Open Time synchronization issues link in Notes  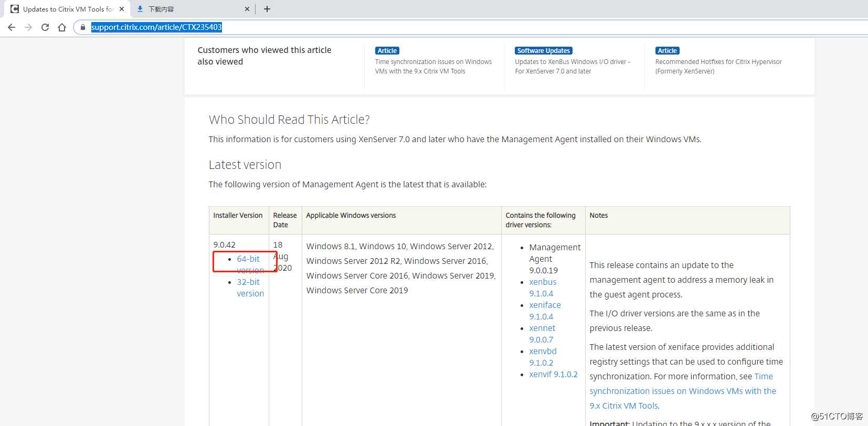tap(683, 391)
